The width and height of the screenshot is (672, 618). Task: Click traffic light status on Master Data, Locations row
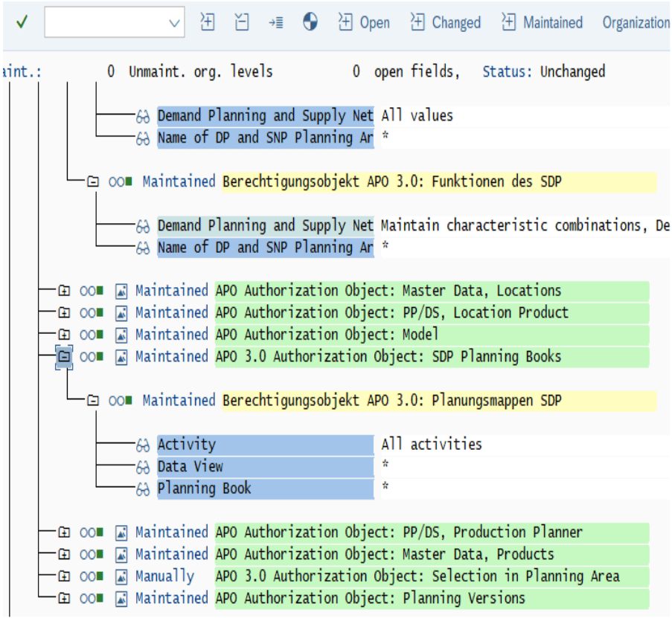click(92, 292)
